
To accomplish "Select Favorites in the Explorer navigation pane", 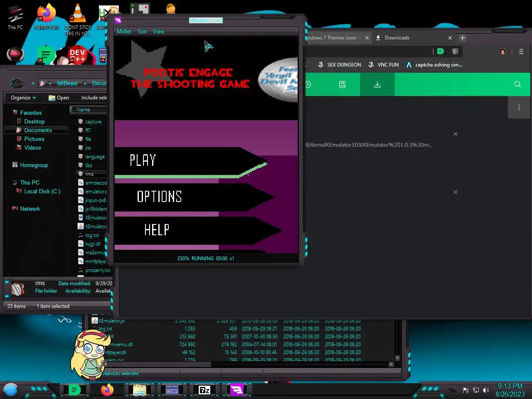I will [x=31, y=113].
